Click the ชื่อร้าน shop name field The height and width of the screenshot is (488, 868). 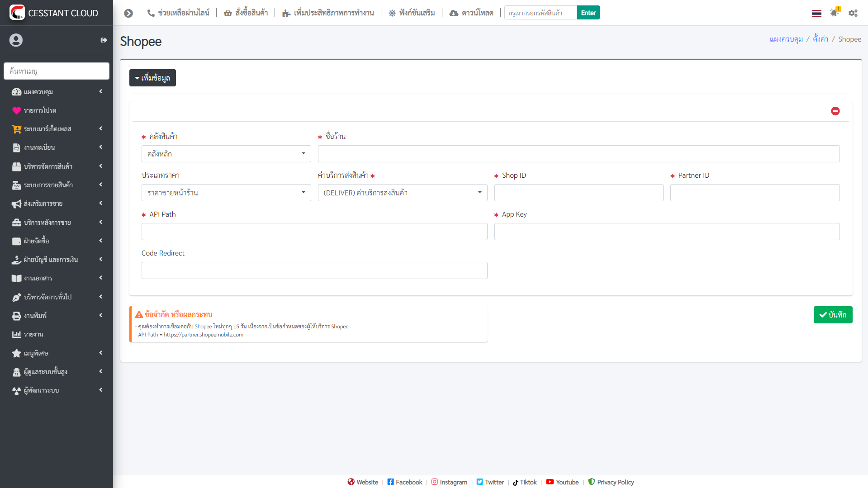tap(579, 154)
